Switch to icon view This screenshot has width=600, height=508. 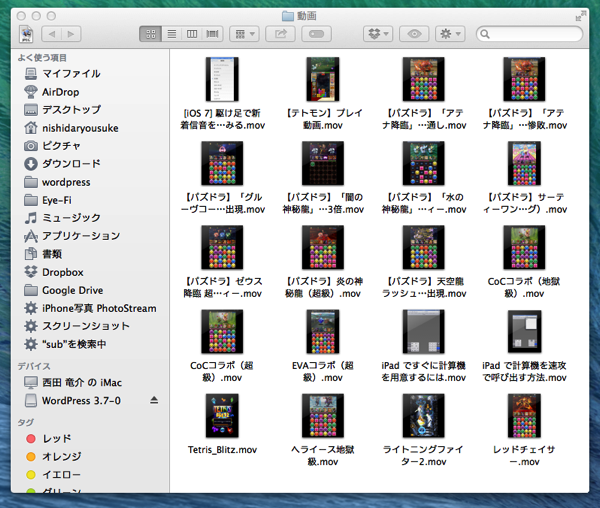pos(150,34)
